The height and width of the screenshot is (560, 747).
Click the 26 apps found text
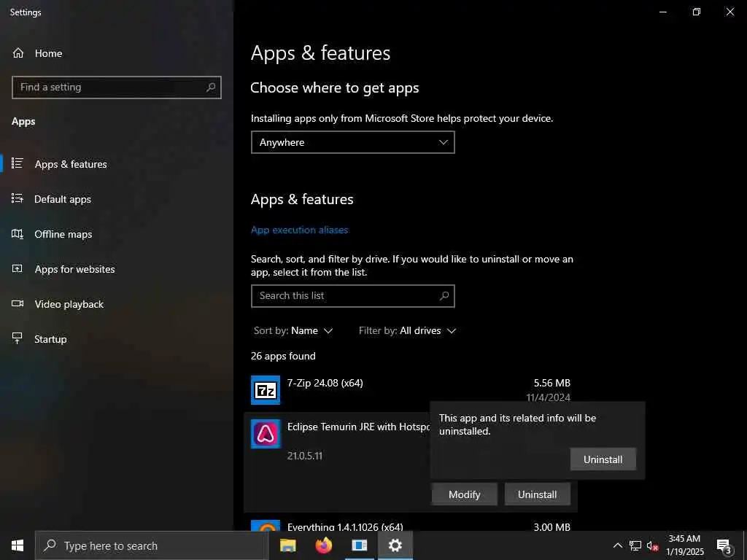click(x=283, y=356)
